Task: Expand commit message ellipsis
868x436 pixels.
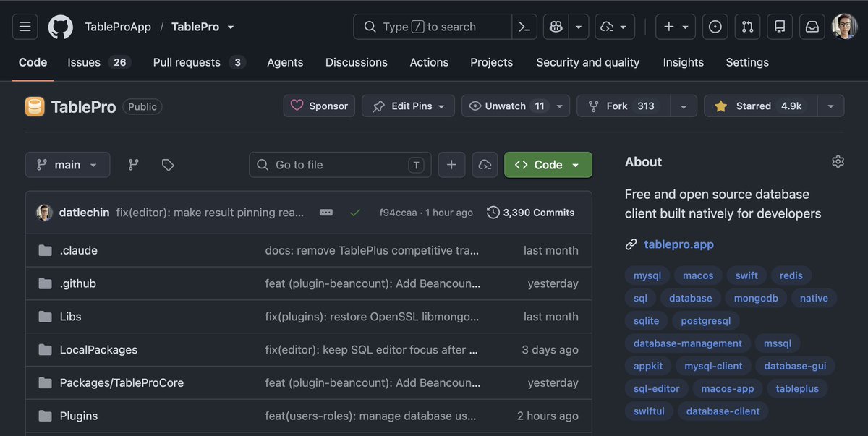Action: pos(326,213)
